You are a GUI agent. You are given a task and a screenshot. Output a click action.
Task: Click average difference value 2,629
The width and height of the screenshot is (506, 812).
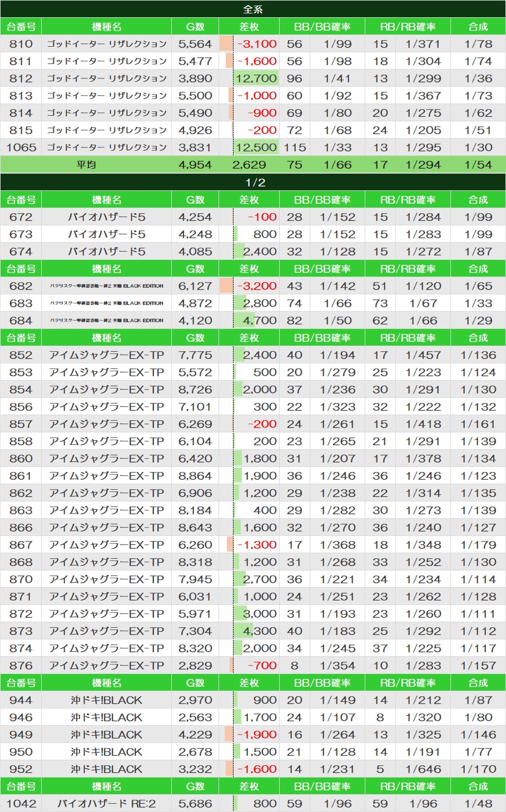coord(249,165)
